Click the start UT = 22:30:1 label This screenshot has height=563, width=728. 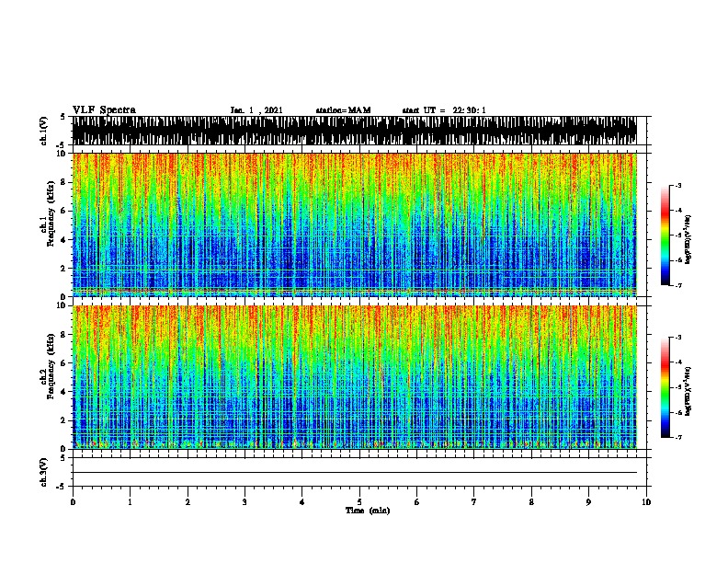(x=444, y=110)
